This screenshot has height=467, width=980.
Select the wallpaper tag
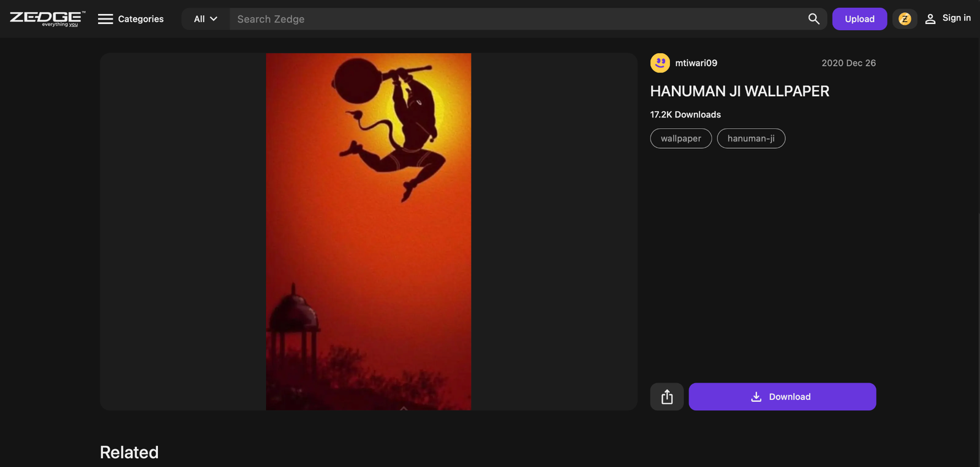pyautogui.click(x=681, y=139)
